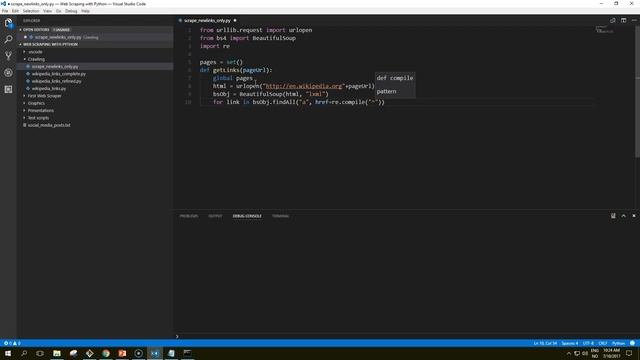Change file encoding via UTF-8 status item
Image resolution: width=640 pixels, height=360 pixels.
point(588,343)
